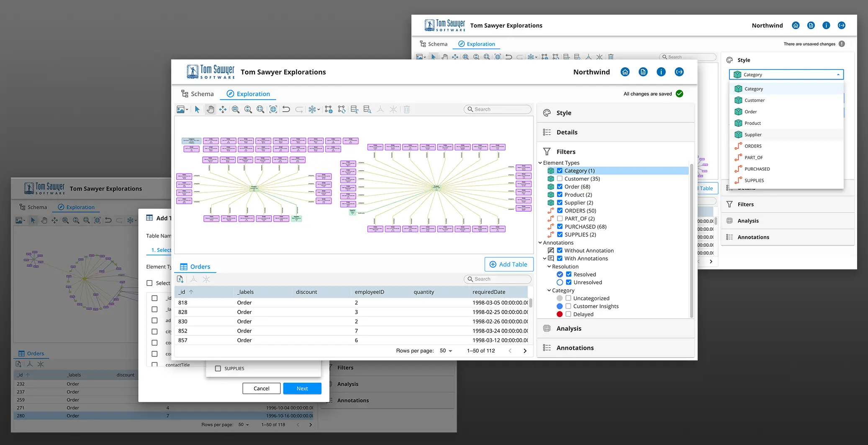
Task: Click export icon in Orders table toolbar
Action: [x=180, y=279]
